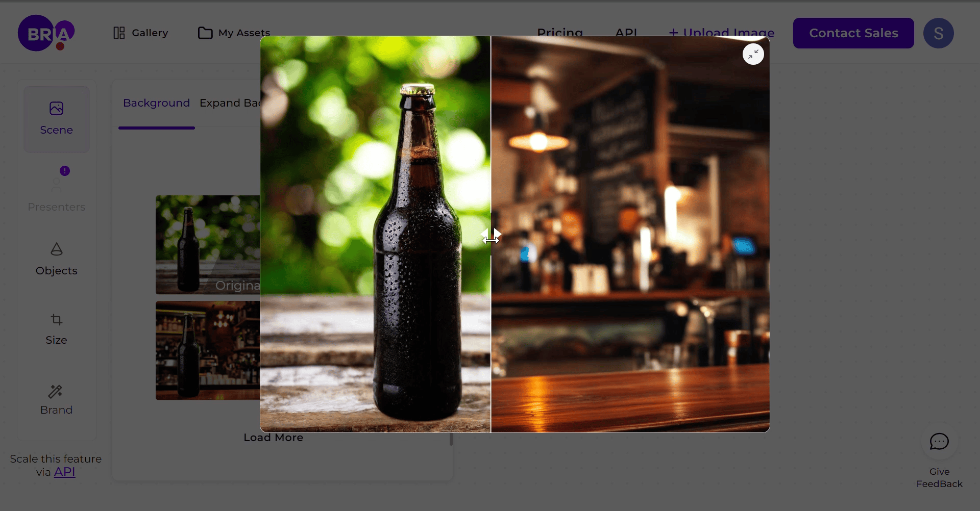980x511 pixels.
Task: Click the BRA logo
Action: (x=46, y=33)
